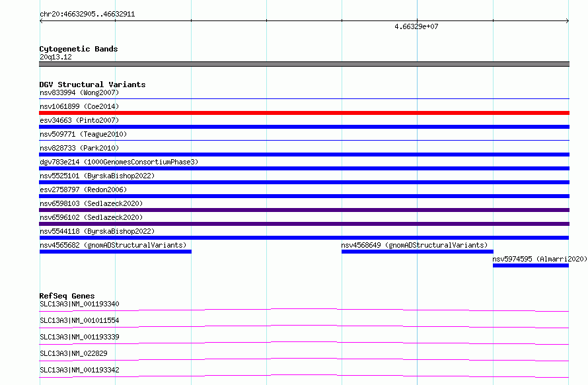This screenshot has height=385, width=588.
Task: Open transcript SLC13A3|NM_001011554 label
Action: (x=79, y=320)
